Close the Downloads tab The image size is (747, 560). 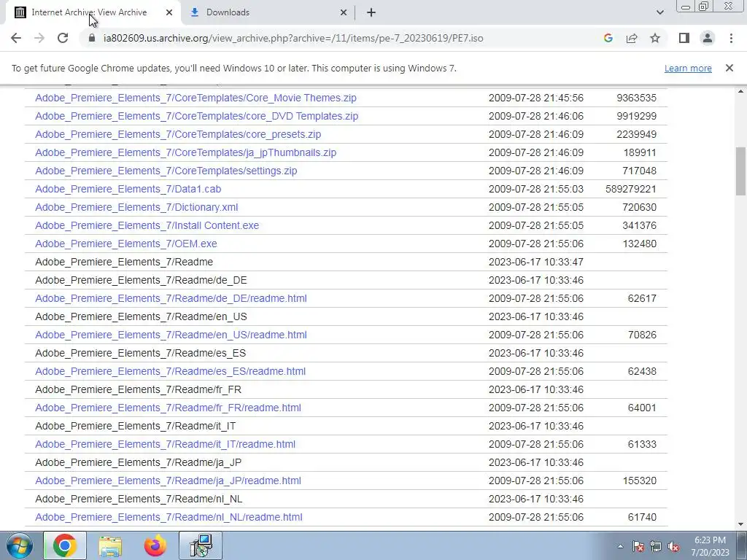(x=344, y=12)
